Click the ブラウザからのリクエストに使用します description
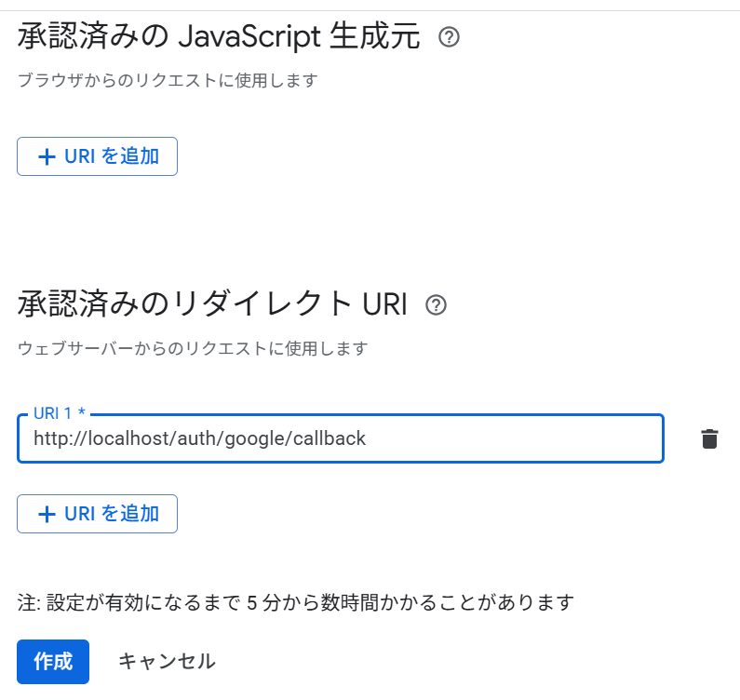The width and height of the screenshot is (740, 700). pos(168,80)
